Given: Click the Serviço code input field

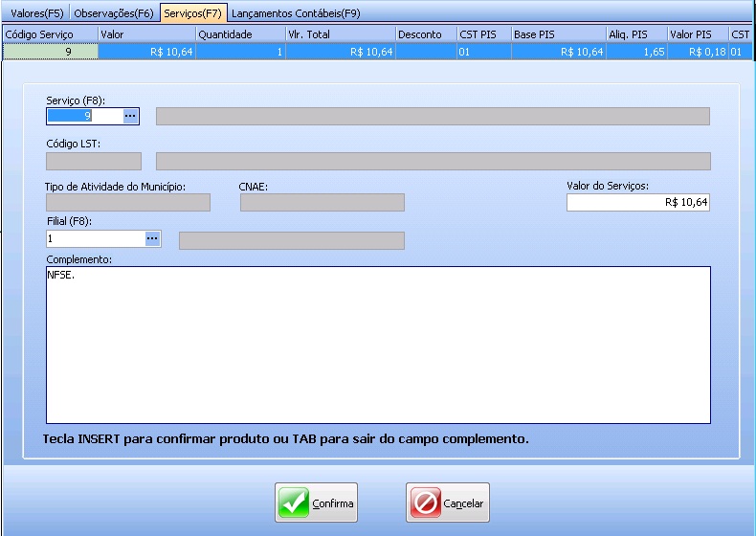Looking at the screenshot, I should [x=84, y=116].
